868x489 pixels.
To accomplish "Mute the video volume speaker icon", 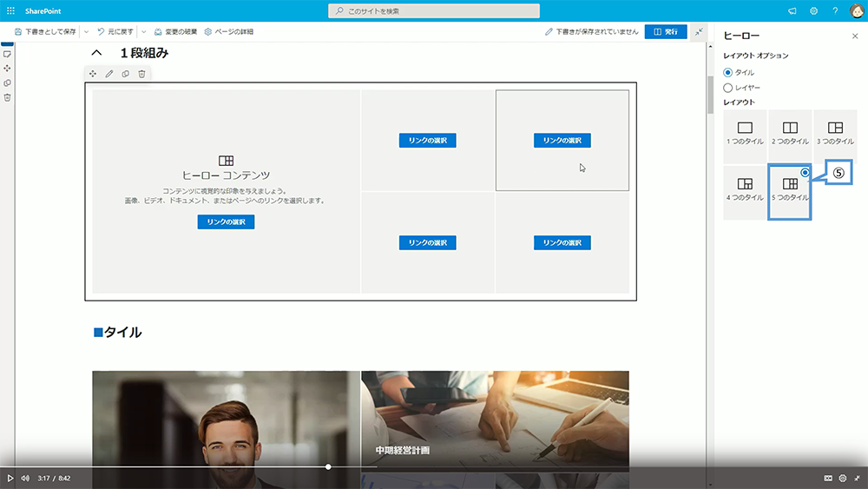I will click(25, 478).
